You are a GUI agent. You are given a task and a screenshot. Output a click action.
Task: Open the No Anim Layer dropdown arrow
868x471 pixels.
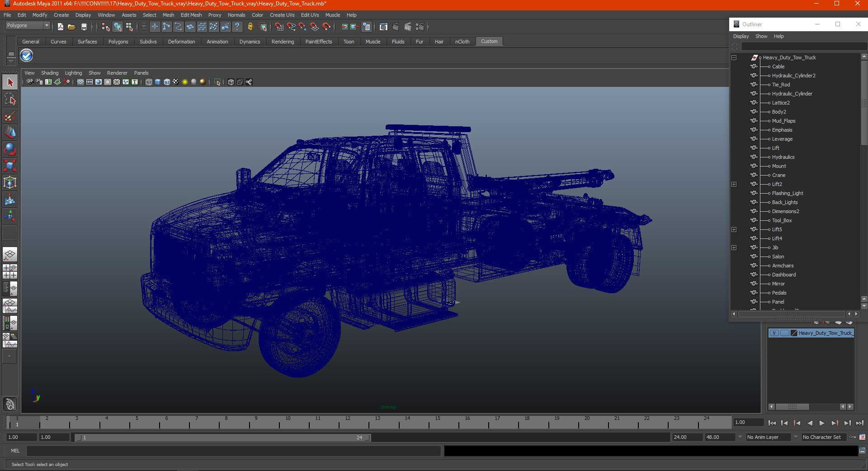click(x=740, y=437)
